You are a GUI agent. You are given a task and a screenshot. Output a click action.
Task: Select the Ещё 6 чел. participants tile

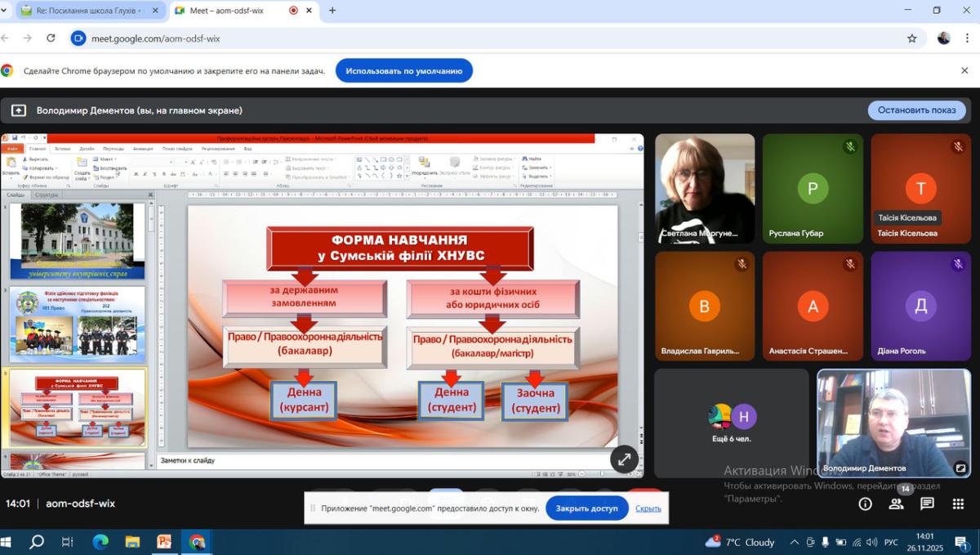pyautogui.click(x=731, y=423)
